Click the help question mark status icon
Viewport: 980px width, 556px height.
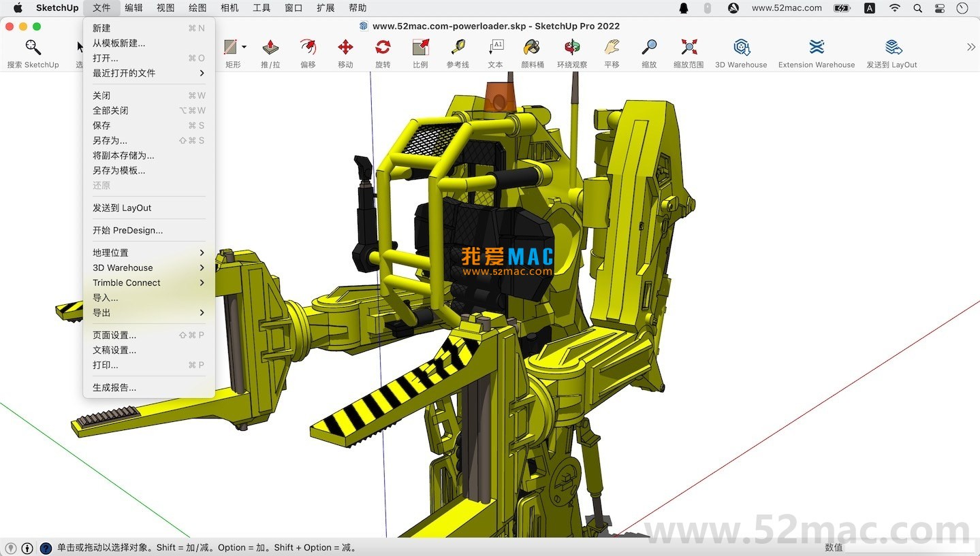tap(46, 547)
